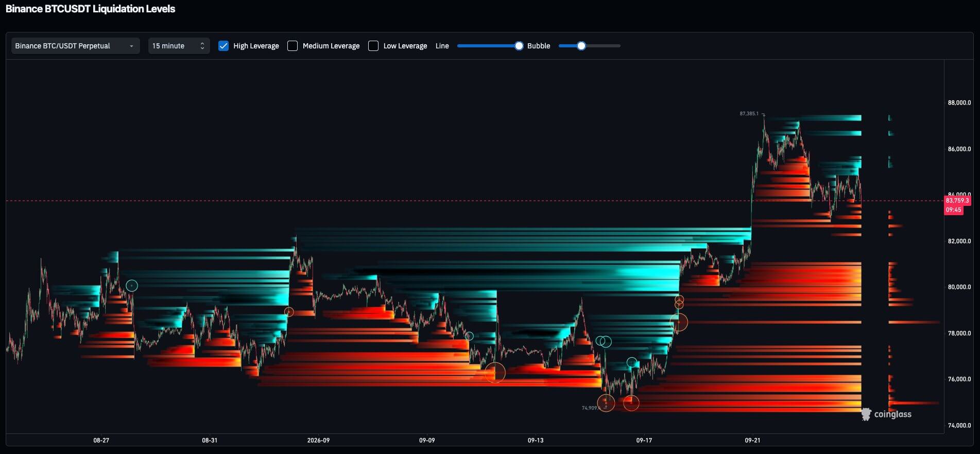Image resolution: width=980 pixels, height=454 pixels.
Task: Click the Low Leverage label text
Action: 405,46
